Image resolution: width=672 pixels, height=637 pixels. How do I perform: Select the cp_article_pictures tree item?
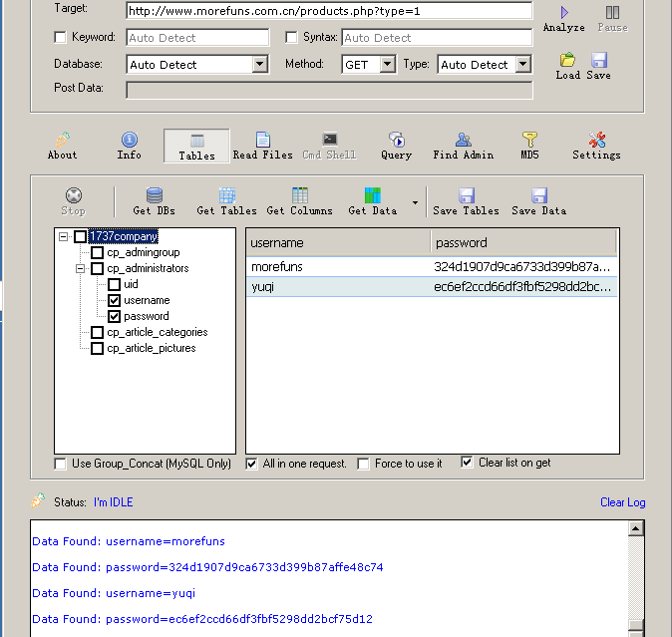[152, 348]
